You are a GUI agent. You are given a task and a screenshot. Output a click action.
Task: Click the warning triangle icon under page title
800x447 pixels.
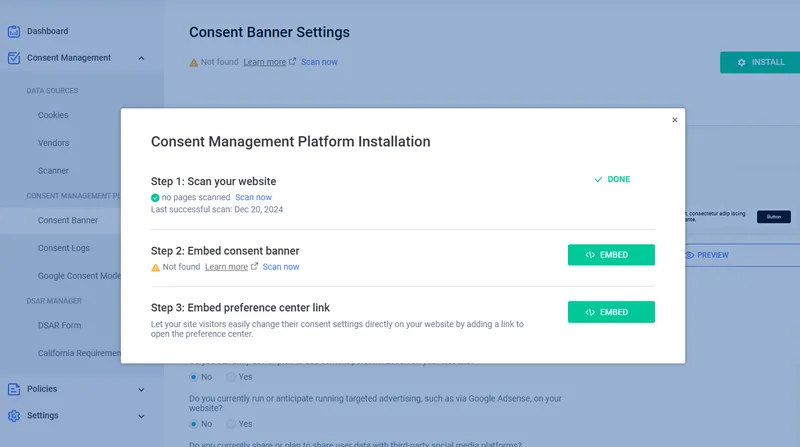[193, 63]
